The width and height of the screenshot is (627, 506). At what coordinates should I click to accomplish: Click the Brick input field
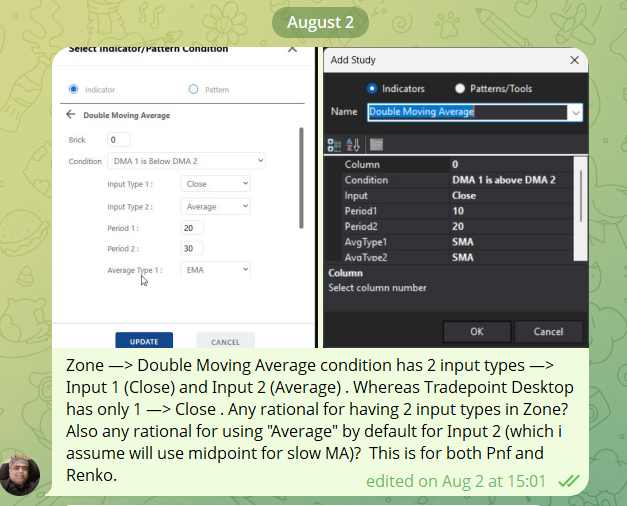(119, 140)
